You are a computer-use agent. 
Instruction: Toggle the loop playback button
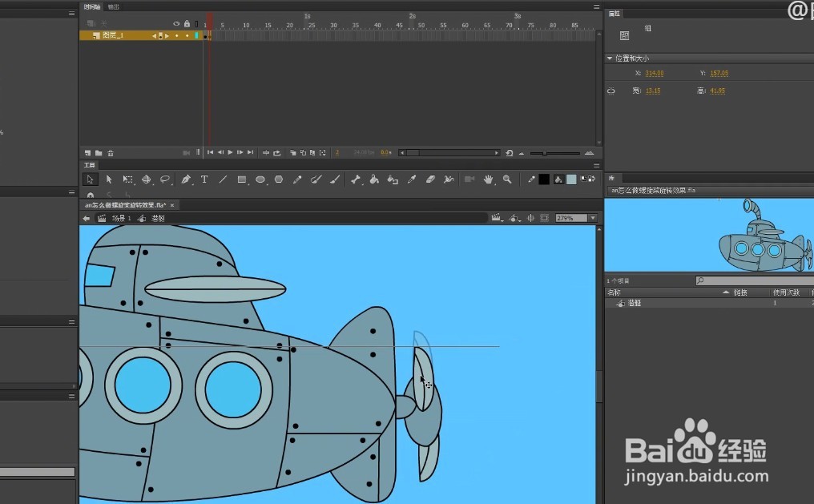tap(276, 152)
